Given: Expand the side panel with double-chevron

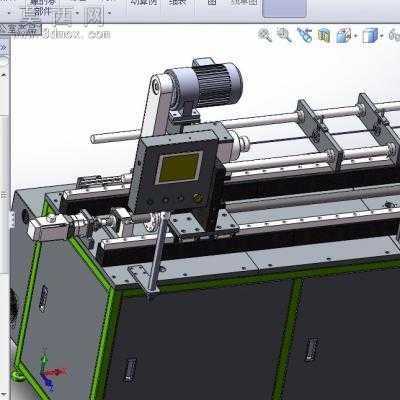Looking at the screenshot, I should point(4,48).
